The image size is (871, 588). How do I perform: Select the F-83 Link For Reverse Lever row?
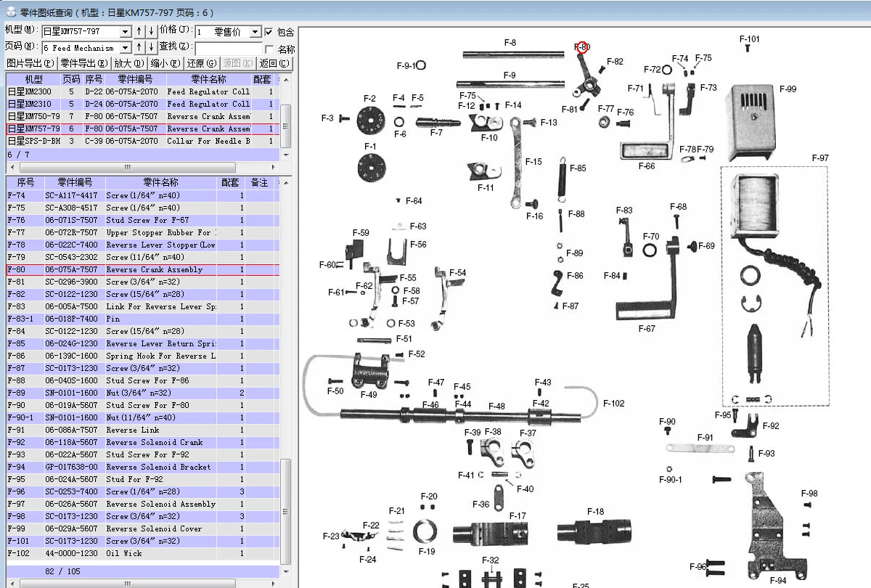[x=143, y=306]
